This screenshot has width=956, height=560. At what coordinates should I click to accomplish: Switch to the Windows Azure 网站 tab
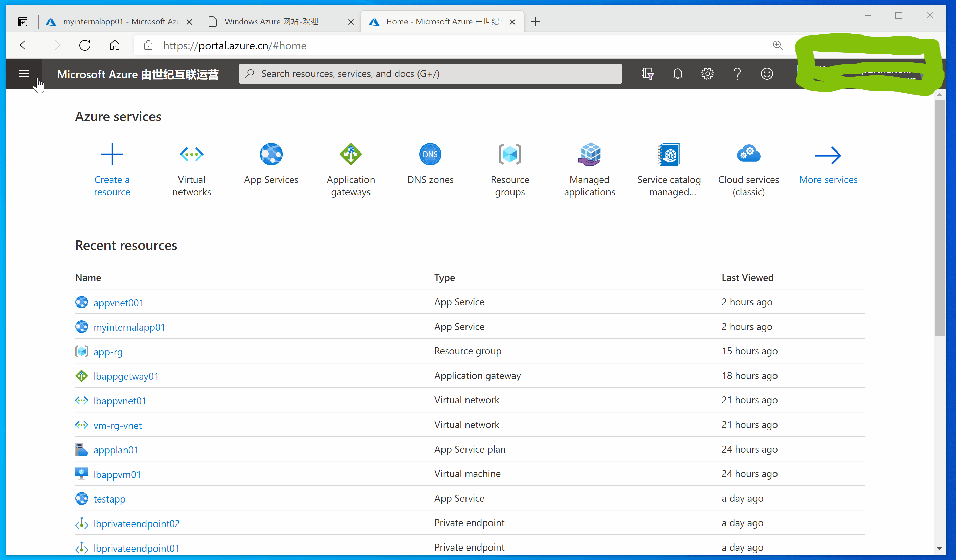pyautogui.click(x=271, y=22)
